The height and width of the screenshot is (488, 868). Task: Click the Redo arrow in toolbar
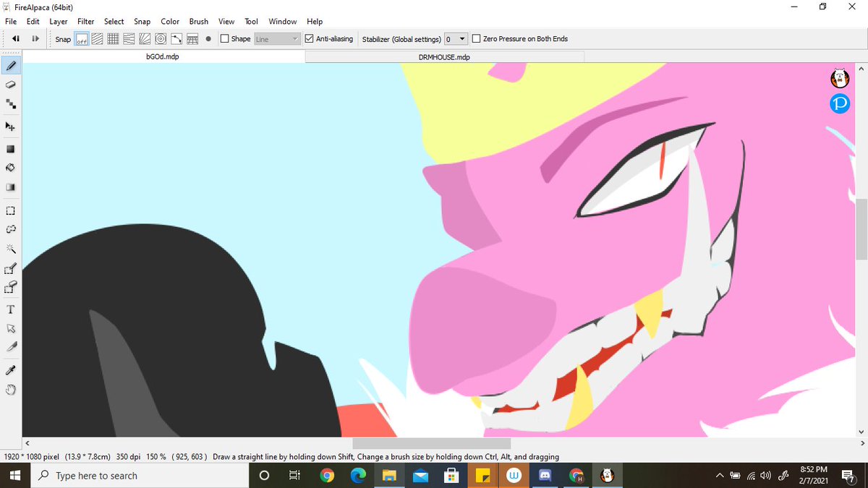[x=35, y=39]
